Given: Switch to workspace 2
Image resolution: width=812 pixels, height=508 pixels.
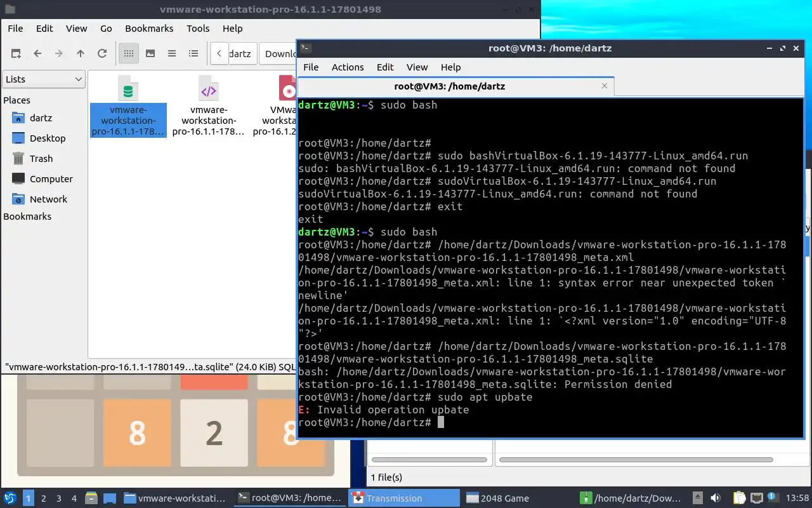Looking at the screenshot, I should (44, 498).
